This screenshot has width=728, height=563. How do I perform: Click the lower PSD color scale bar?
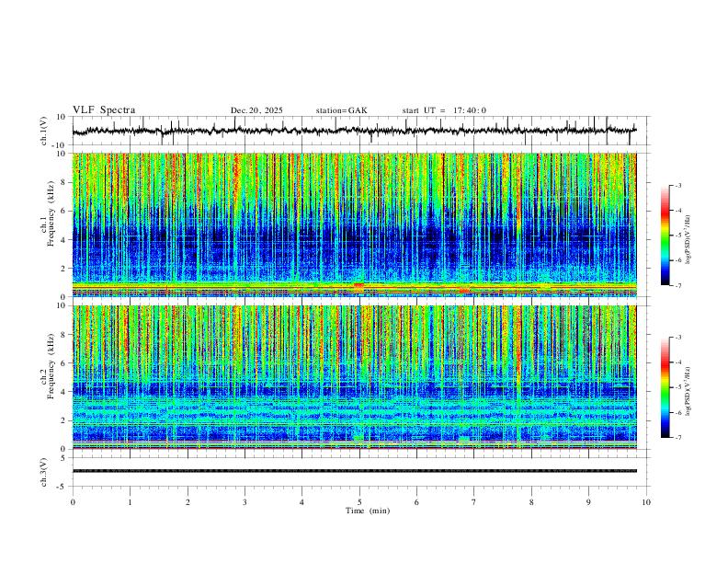click(665, 387)
